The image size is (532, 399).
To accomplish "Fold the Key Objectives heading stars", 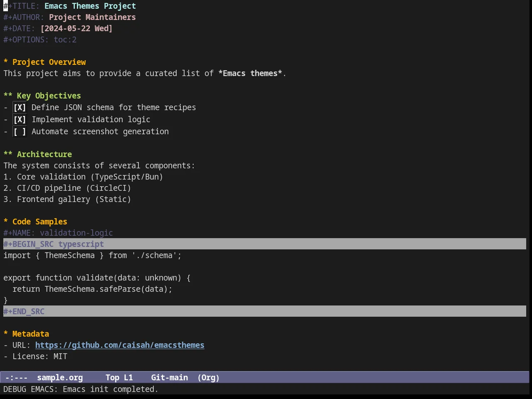I will (x=8, y=96).
